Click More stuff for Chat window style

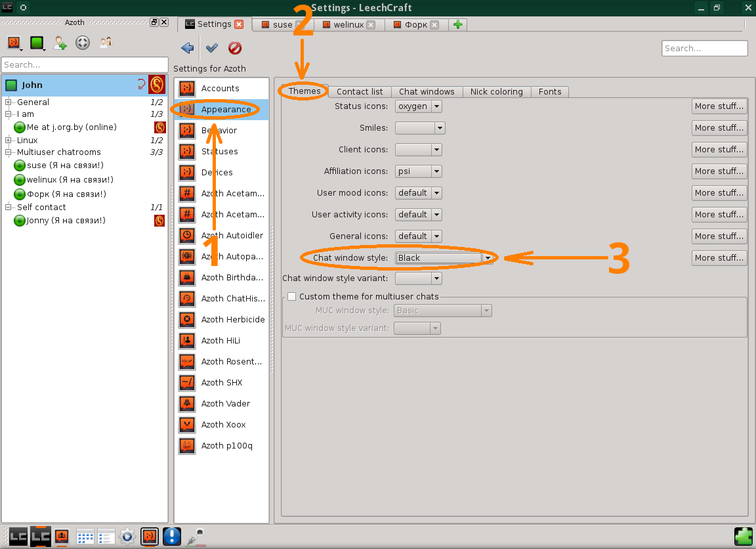coord(719,258)
